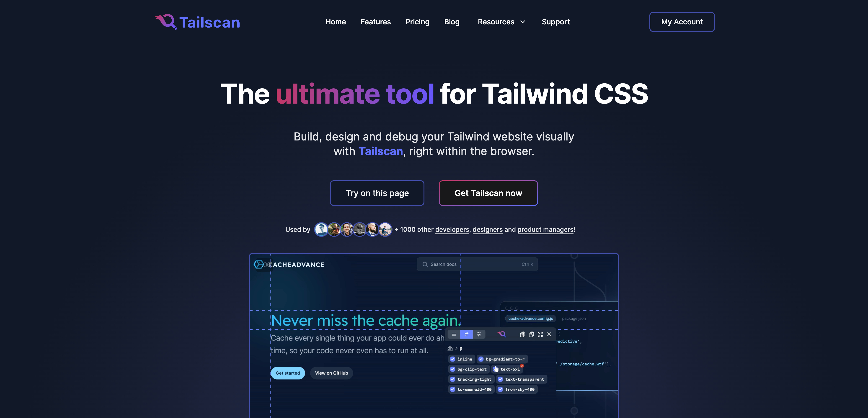Image resolution: width=868 pixels, height=418 pixels.
Task: Click the close X icon in toolbar
Action: 549,334
